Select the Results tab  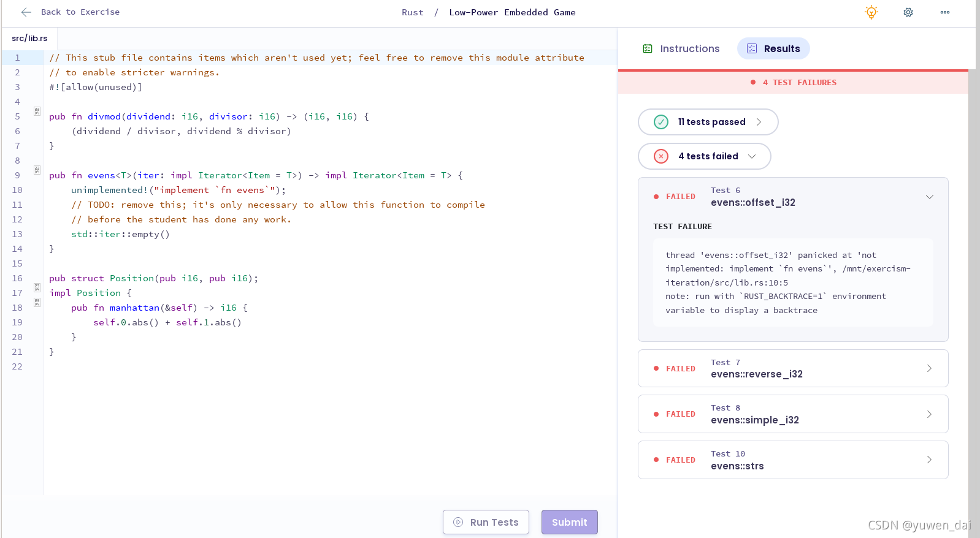pyautogui.click(x=773, y=48)
